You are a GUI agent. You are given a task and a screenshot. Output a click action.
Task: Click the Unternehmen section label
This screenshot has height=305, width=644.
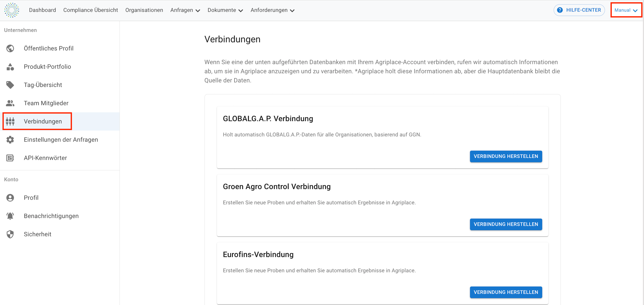(x=20, y=30)
